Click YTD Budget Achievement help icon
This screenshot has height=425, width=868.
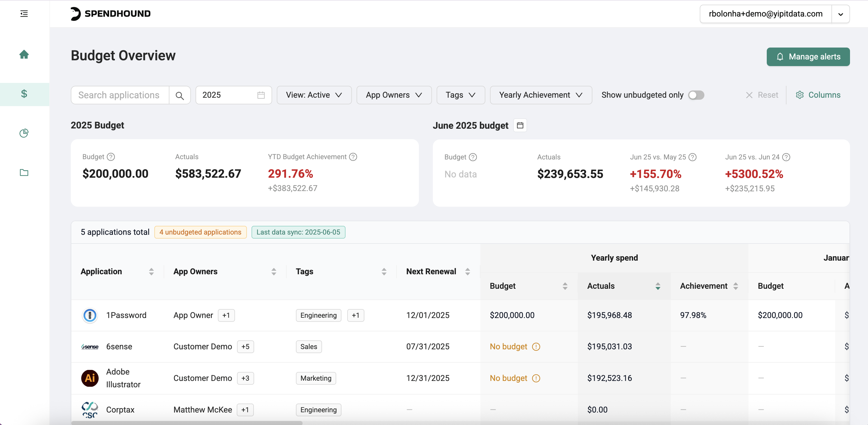pos(353,157)
